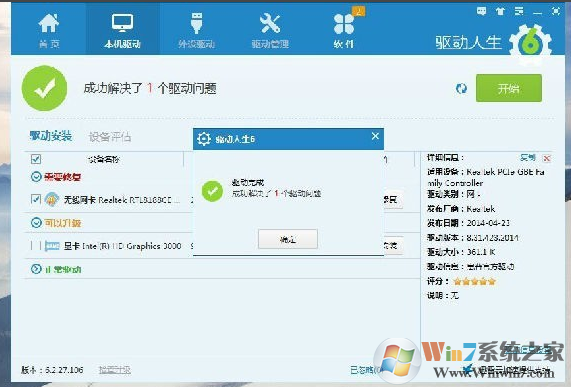Toggle the checkbox in the bottom-right footer

tap(469, 370)
